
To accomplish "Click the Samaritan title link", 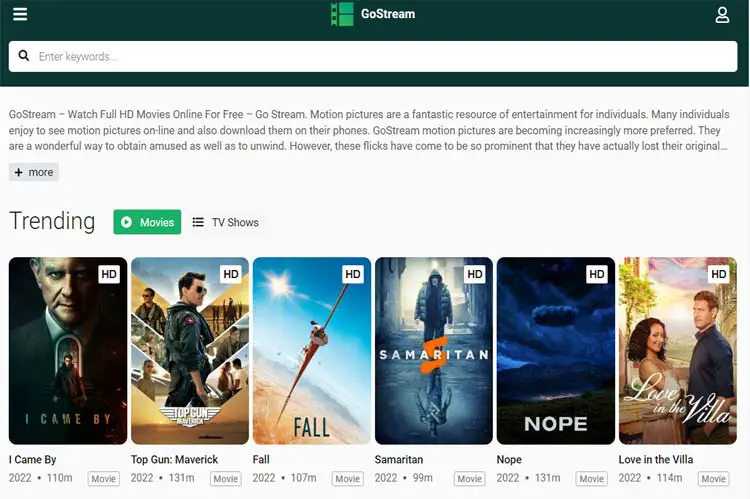I will pyautogui.click(x=399, y=460).
